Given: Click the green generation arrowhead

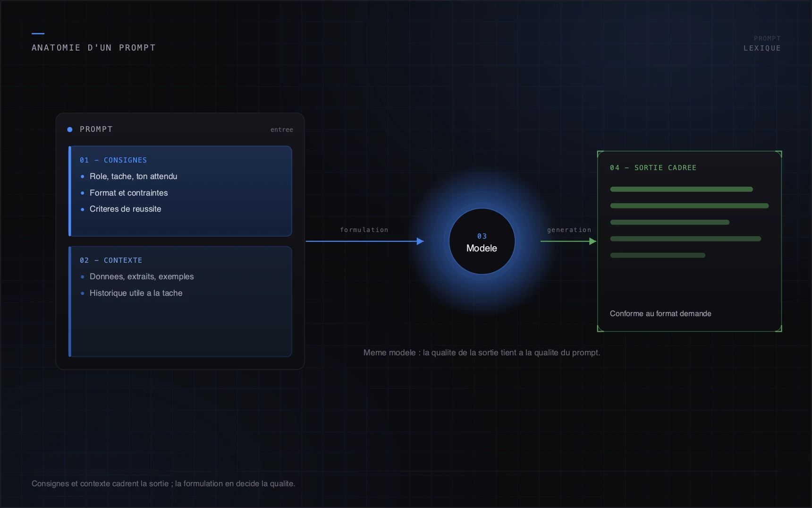Looking at the screenshot, I should point(593,241).
